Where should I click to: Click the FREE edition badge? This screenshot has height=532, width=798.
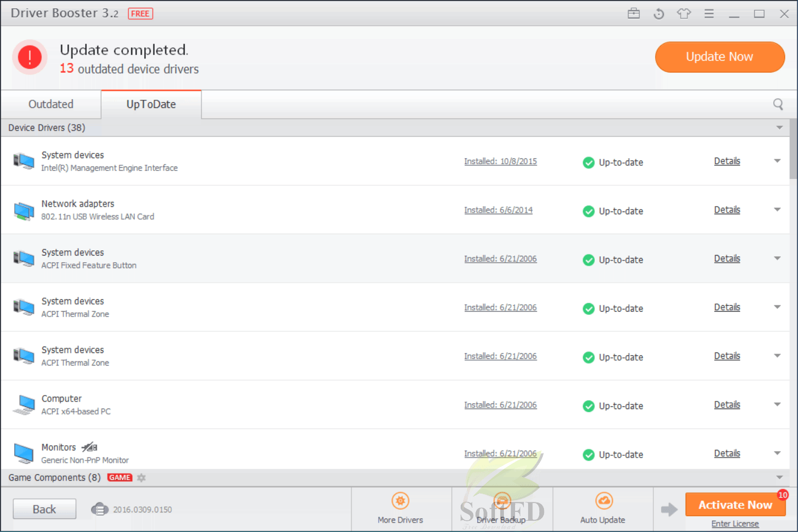[141, 14]
